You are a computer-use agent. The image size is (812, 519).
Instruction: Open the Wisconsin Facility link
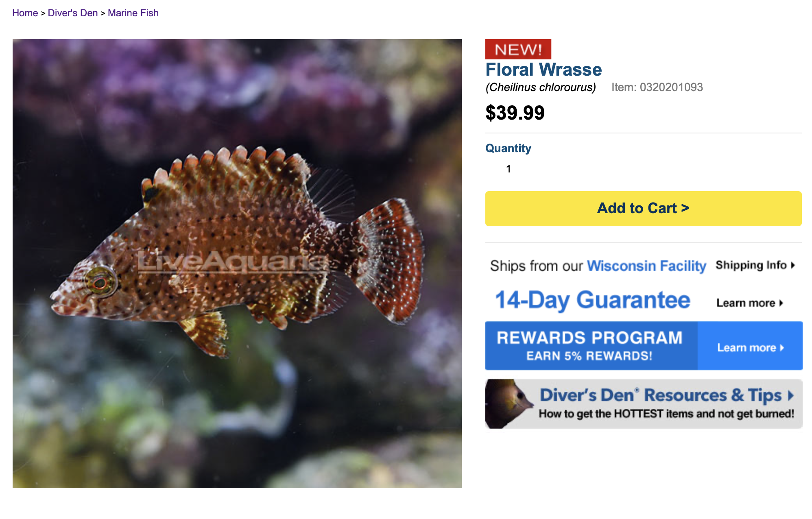[x=646, y=266]
